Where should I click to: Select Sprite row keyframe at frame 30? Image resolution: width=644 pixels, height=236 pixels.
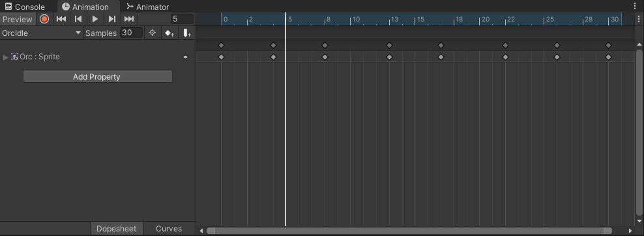coord(609,57)
